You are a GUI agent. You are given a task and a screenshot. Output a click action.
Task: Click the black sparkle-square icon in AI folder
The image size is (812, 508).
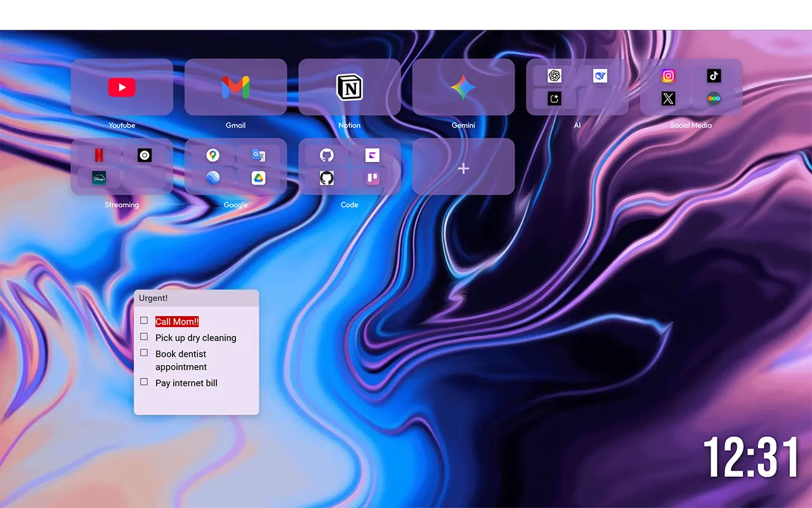[x=554, y=98]
